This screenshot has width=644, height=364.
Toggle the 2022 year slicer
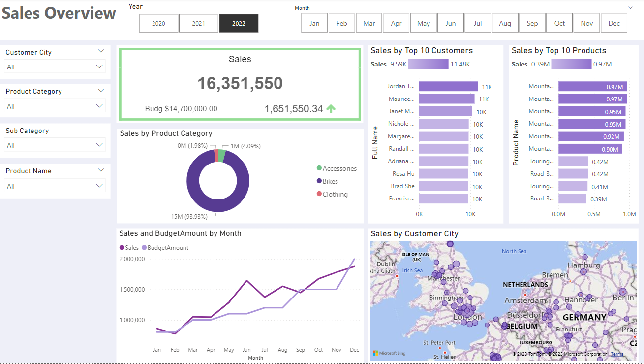pyautogui.click(x=239, y=23)
